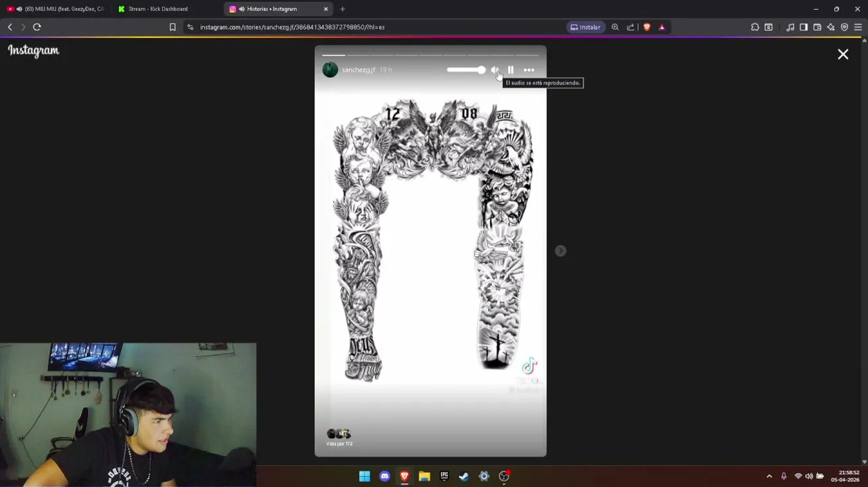This screenshot has width=868, height=487.
Task: Open a new browser tab
Action: coord(342,9)
